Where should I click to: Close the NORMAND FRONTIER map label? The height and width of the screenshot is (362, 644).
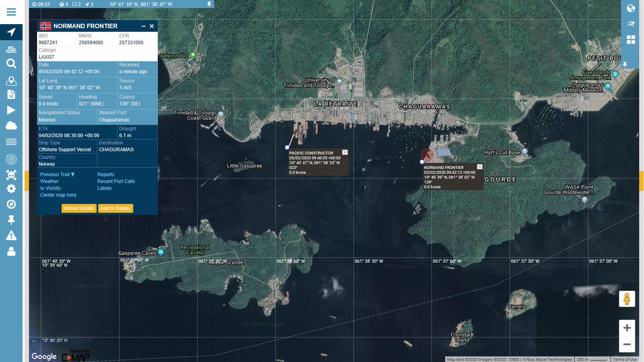[x=480, y=167]
